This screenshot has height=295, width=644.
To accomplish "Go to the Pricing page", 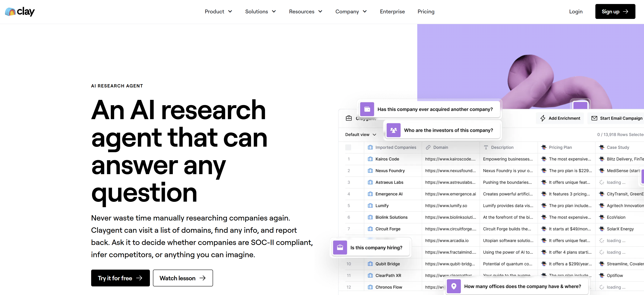I will 426,11.
